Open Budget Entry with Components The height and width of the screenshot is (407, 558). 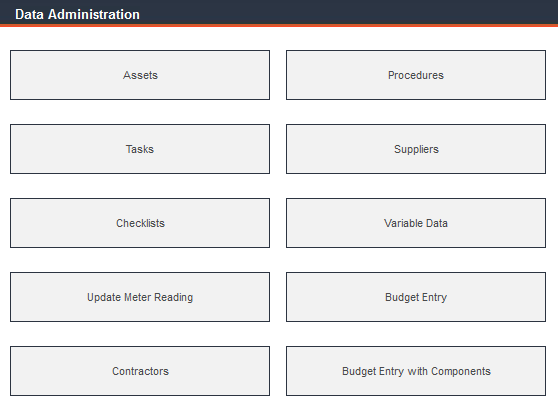click(416, 371)
